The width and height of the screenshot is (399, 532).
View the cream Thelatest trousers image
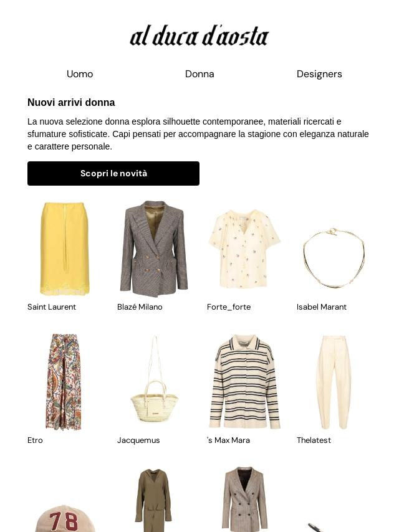pyautogui.click(x=334, y=382)
